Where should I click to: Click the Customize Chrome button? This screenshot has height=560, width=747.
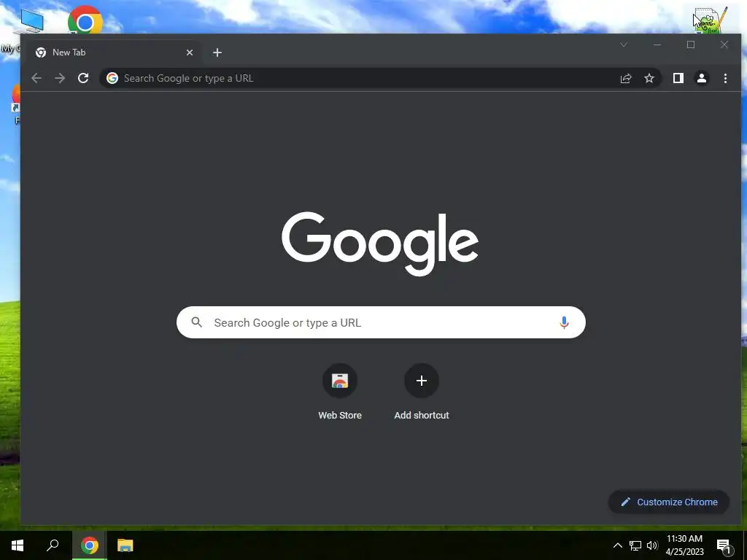[669, 502]
